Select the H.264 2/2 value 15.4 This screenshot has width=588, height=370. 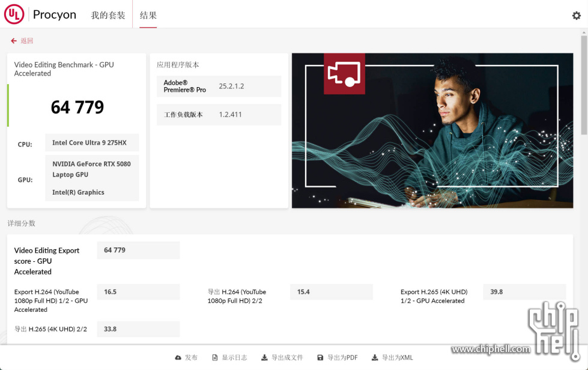(x=303, y=292)
